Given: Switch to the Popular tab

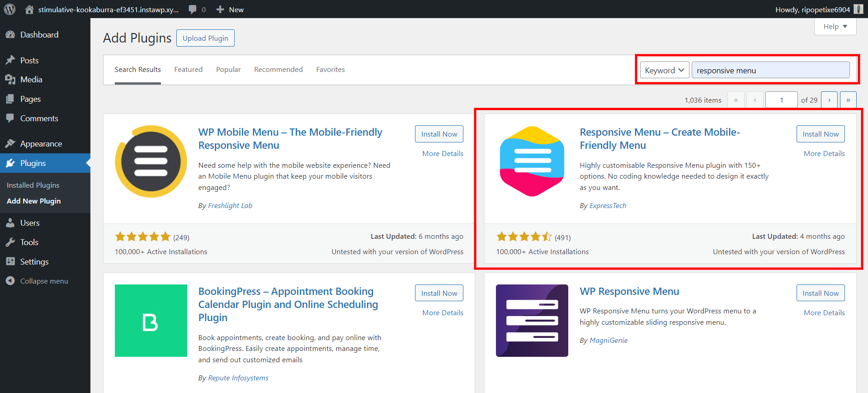Looking at the screenshot, I should point(228,70).
